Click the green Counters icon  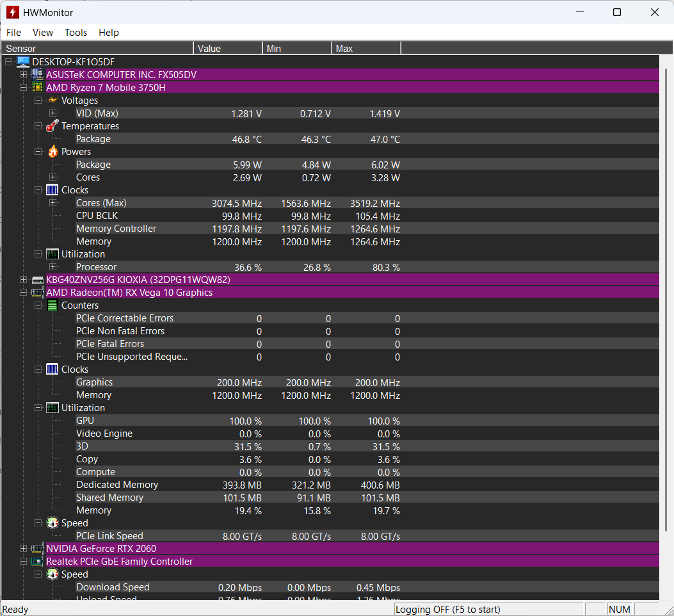[x=52, y=305]
